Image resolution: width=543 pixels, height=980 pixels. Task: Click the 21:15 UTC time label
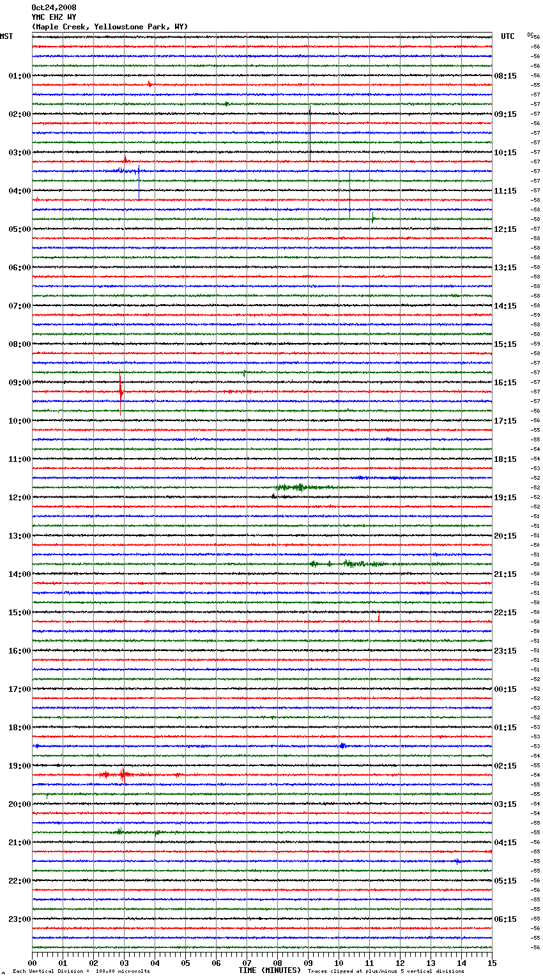[505, 574]
